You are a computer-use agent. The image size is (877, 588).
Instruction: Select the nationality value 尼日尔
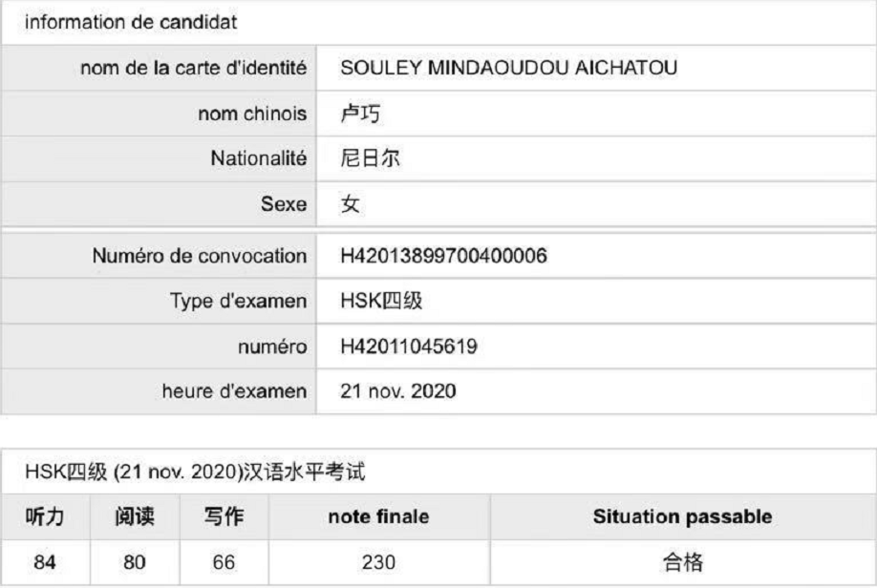[x=371, y=158]
